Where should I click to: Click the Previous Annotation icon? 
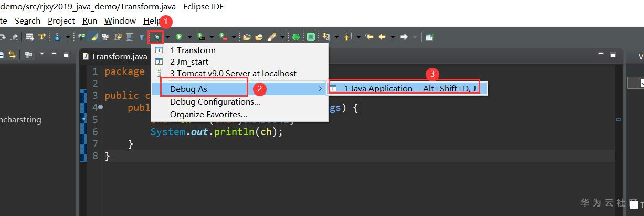347,37
